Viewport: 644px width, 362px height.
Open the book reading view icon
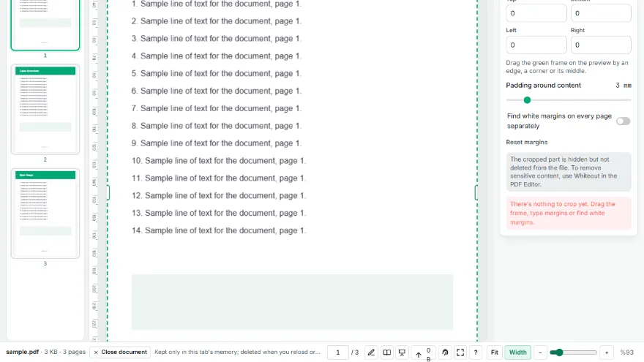click(386, 352)
